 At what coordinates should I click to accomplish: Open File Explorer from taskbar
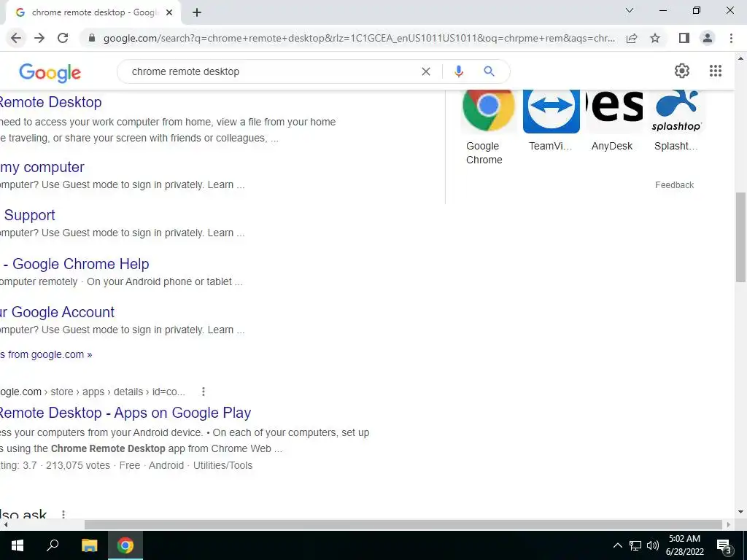(x=89, y=545)
